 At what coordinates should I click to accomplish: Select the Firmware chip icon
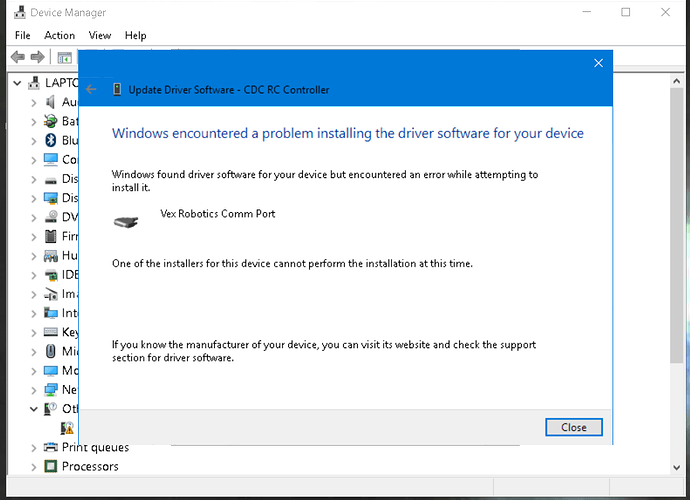pos(51,236)
